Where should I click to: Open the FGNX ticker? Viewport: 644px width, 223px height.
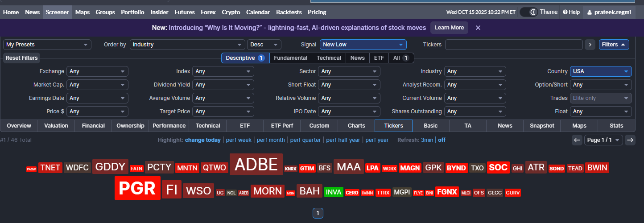coord(447,192)
